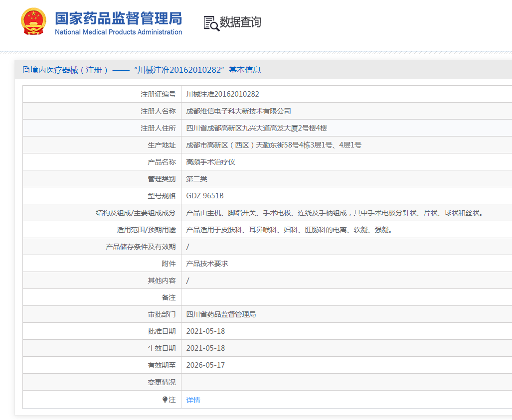Click the 生产地址 label
Screen dimensions: 512x420
tap(162, 145)
